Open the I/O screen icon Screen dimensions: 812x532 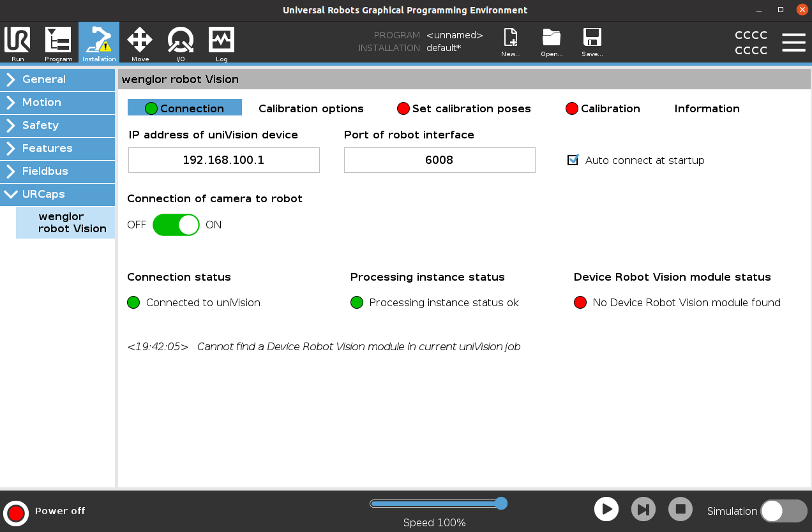181,43
